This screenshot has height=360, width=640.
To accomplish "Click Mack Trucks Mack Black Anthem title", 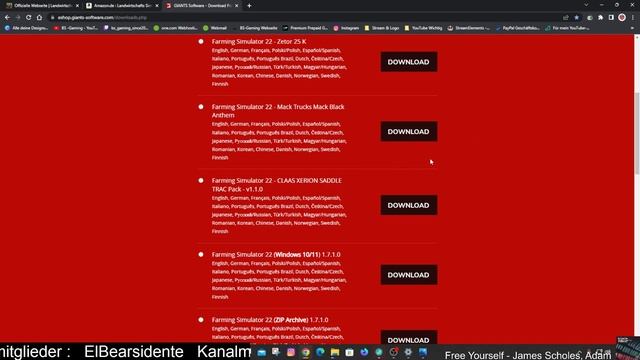I will point(278,111).
